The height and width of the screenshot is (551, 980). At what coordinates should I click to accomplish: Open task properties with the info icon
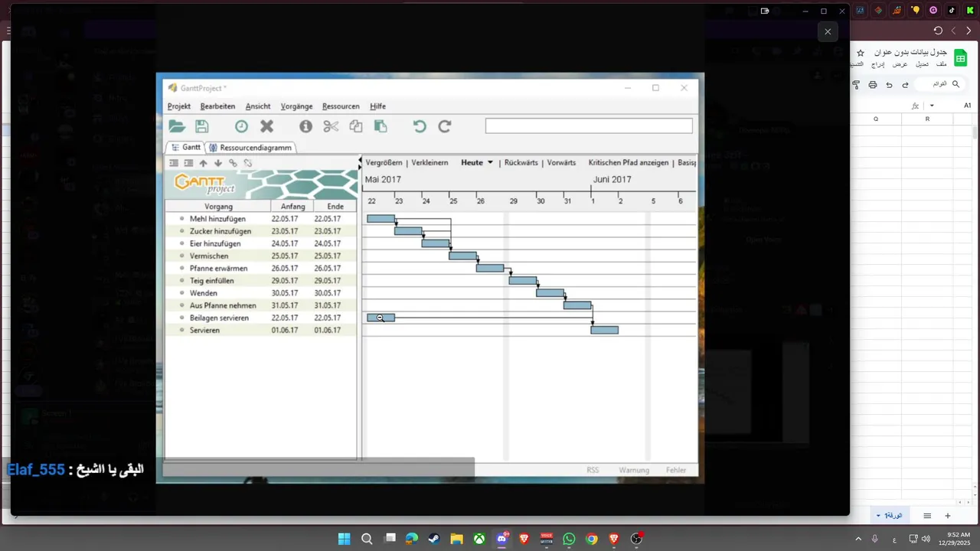coord(305,126)
